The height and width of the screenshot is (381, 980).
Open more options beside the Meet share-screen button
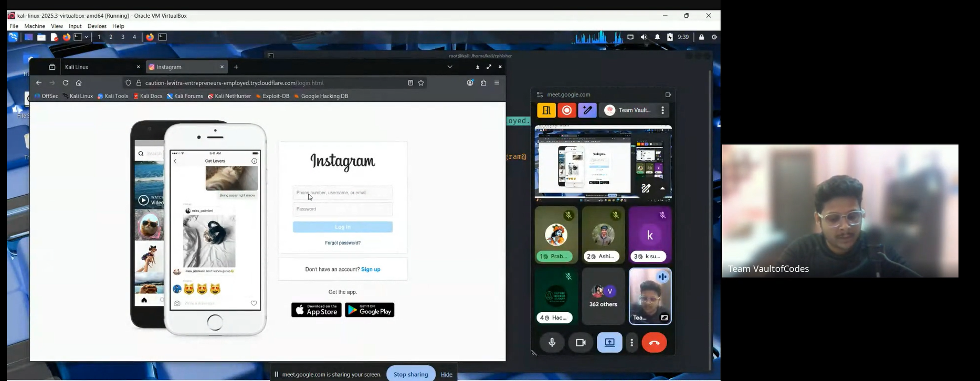click(632, 343)
